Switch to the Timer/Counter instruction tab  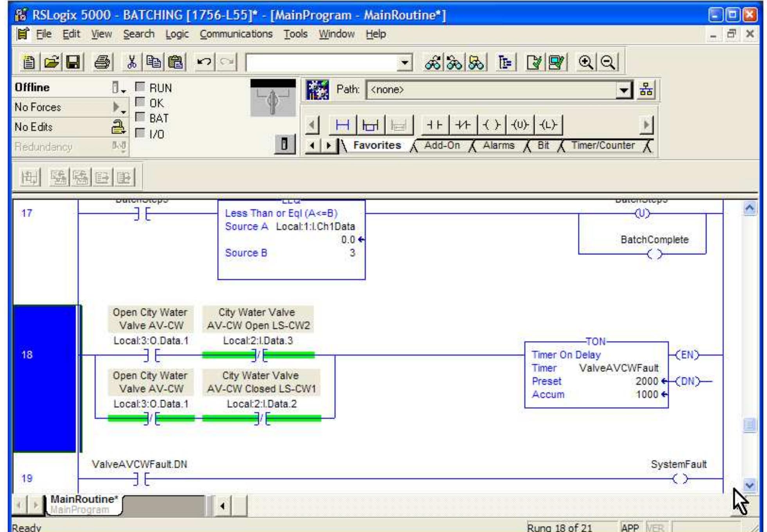coord(603,146)
